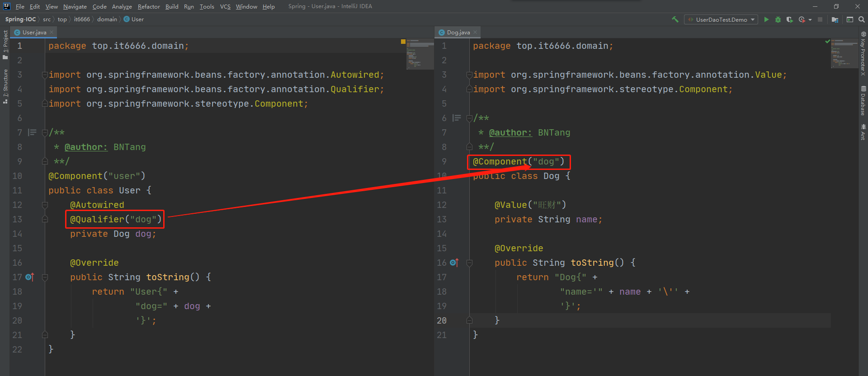Click rendered doc icon on Dog.java line 6
Screen dimensions: 868x376
point(457,118)
